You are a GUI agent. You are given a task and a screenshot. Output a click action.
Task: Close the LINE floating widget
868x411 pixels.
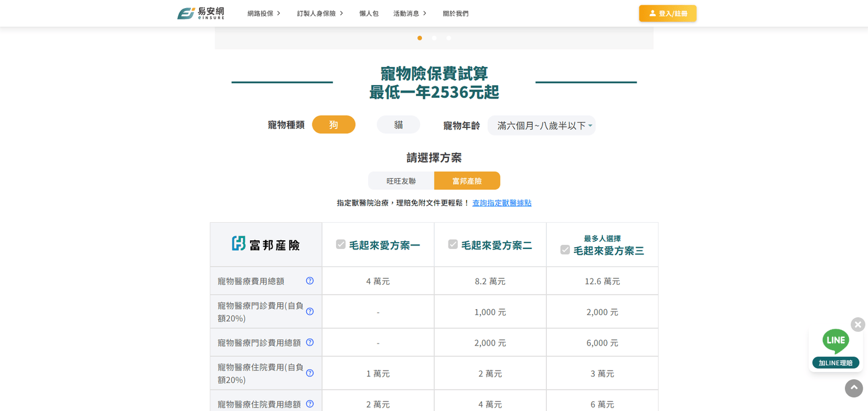(x=858, y=324)
